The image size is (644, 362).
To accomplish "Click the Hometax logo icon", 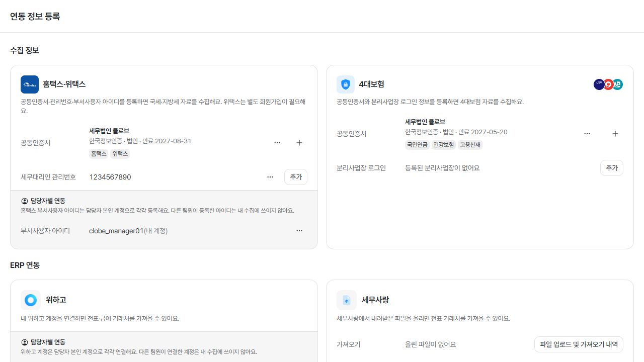I will [x=30, y=84].
